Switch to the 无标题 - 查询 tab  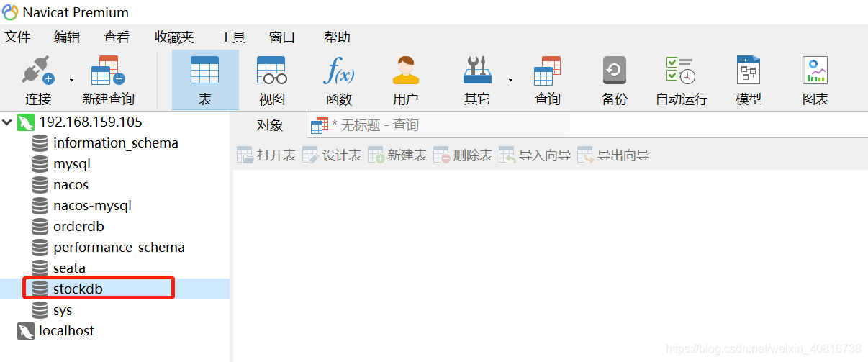438,125
